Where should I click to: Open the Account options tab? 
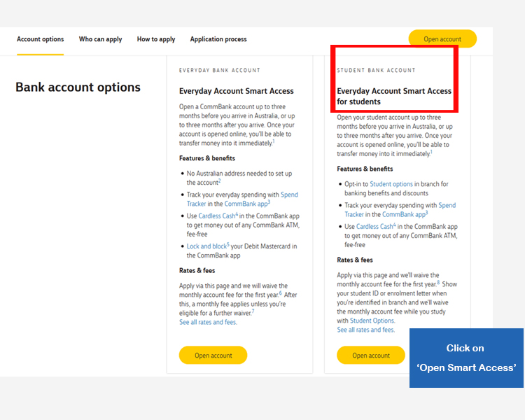(x=40, y=39)
